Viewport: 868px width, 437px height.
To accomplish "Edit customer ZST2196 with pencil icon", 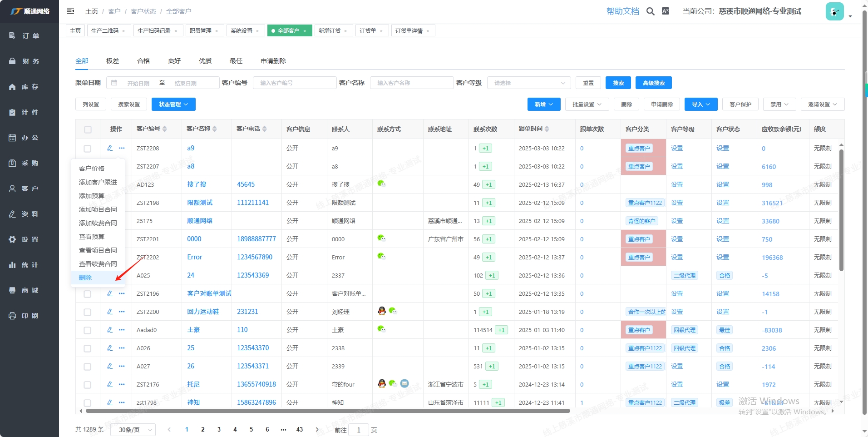I will 110,293.
